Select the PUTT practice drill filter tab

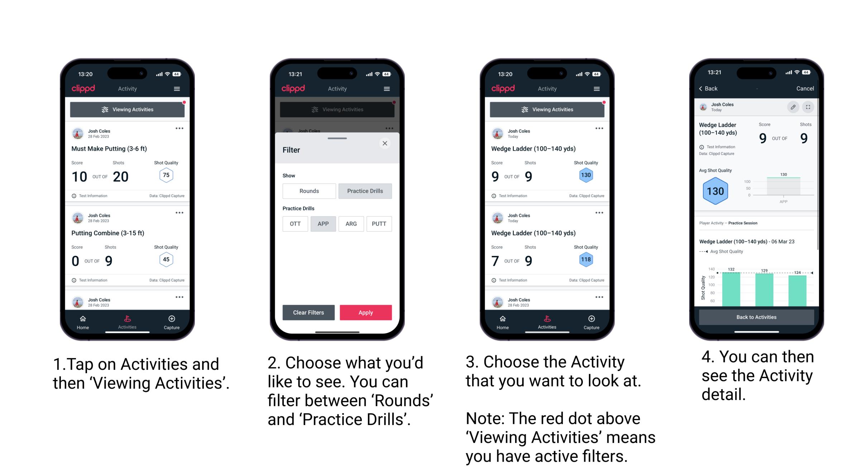(x=379, y=223)
